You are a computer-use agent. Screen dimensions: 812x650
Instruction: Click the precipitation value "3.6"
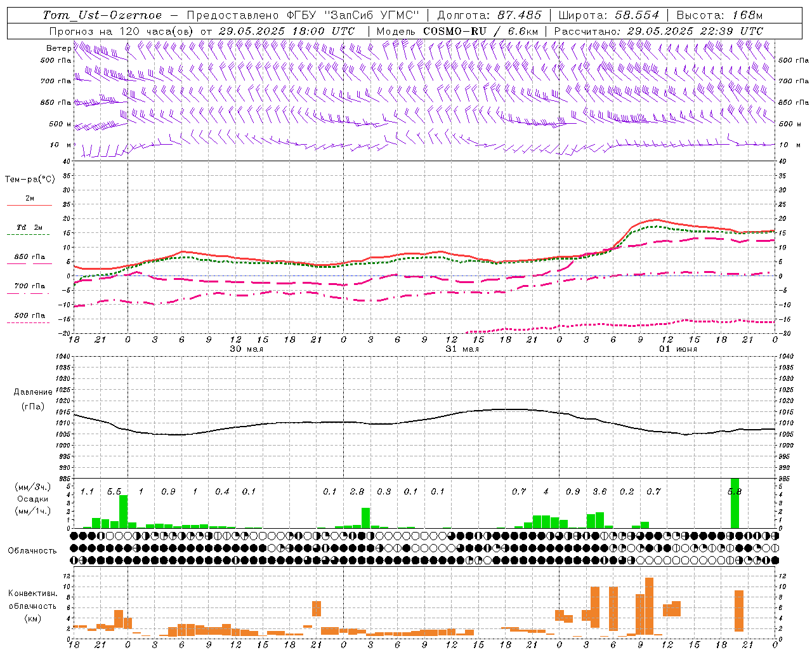pyautogui.click(x=599, y=492)
